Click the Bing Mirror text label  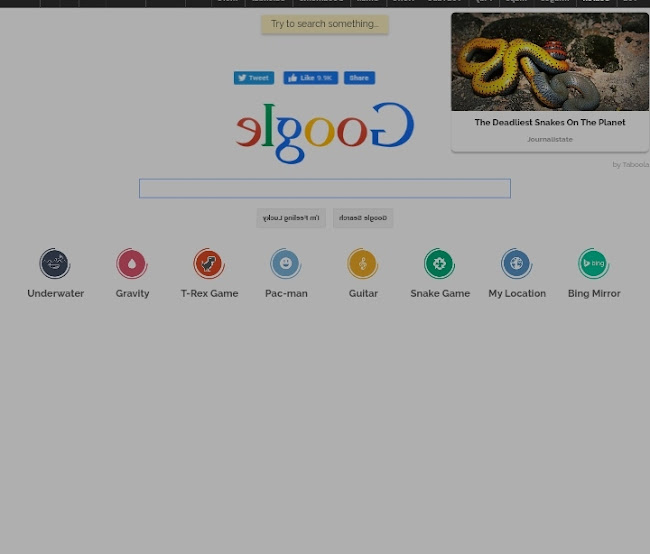pos(594,293)
